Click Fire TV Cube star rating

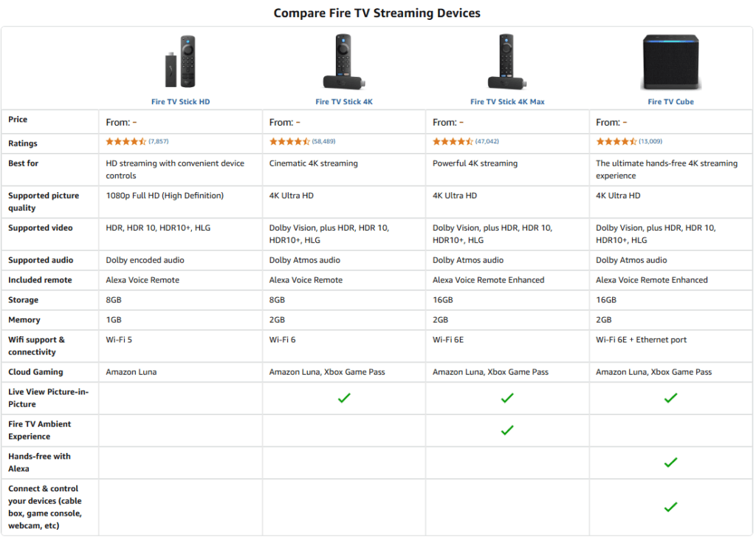click(x=616, y=141)
